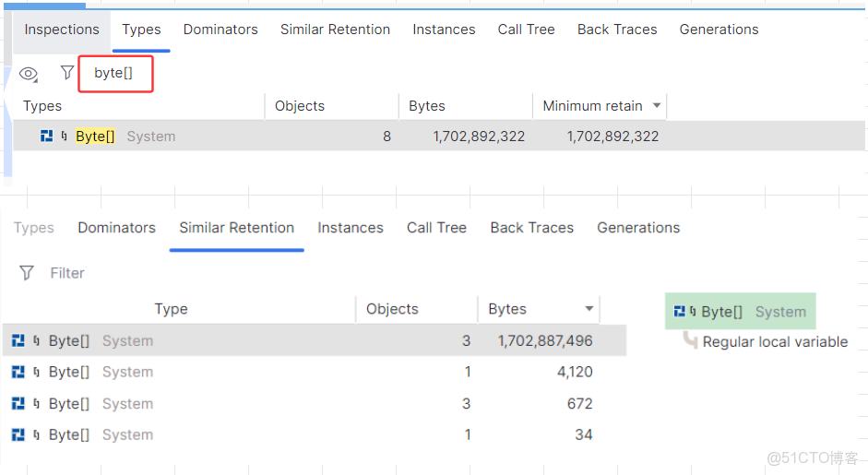
Task: Click the Byte[] type icon in top grid
Action: coord(47,137)
